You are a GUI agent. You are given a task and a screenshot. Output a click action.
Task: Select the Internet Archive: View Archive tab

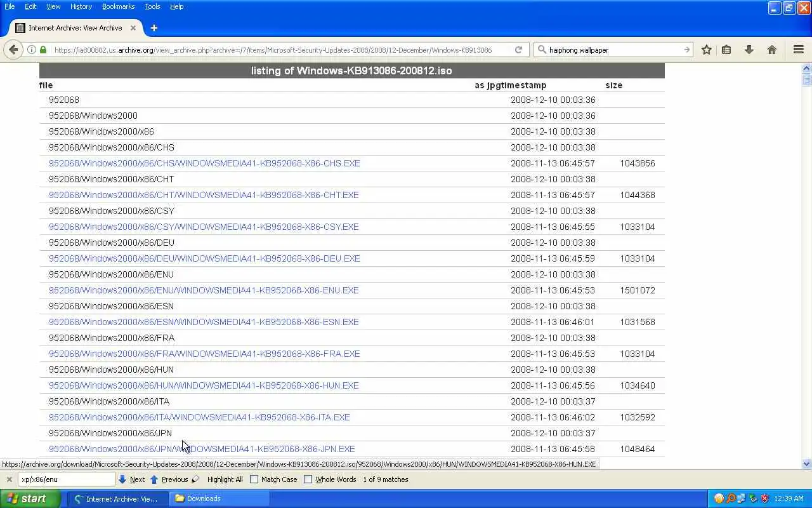coord(76,28)
